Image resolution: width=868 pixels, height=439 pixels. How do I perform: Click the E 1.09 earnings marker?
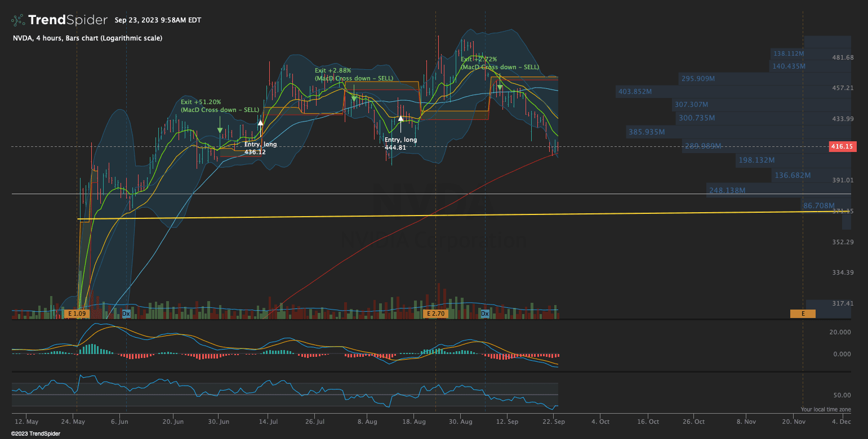pyautogui.click(x=77, y=313)
